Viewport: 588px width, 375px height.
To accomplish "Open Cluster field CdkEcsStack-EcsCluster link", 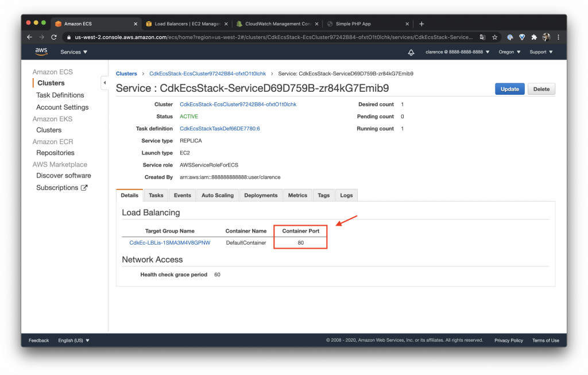I will coord(238,105).
